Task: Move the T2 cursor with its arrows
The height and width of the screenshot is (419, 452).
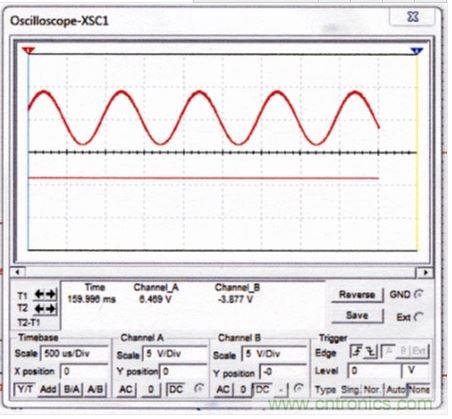Action: 45,309
